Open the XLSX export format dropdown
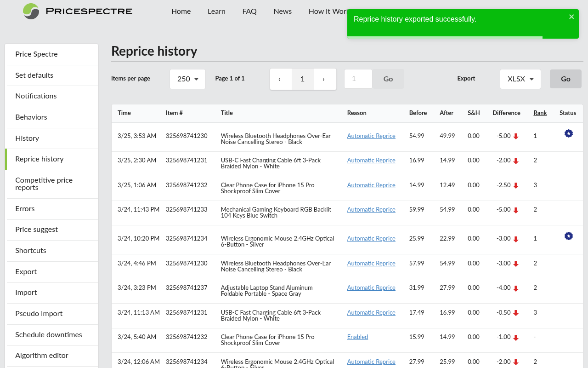 click(520, 79)
